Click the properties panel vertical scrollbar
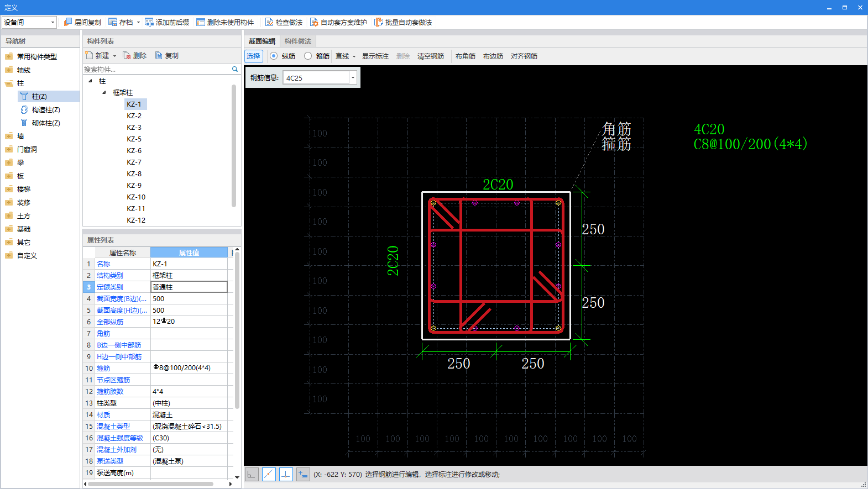 (237, 332)
